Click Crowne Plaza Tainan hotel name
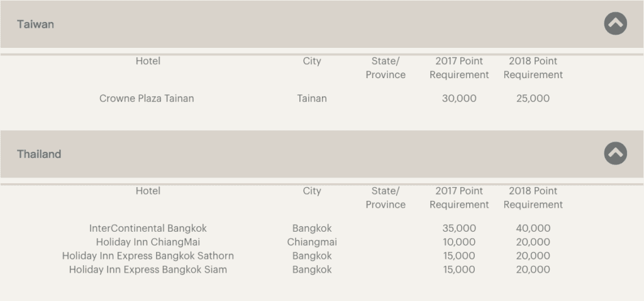Screen dimensions: 644x301 point(147,98)
